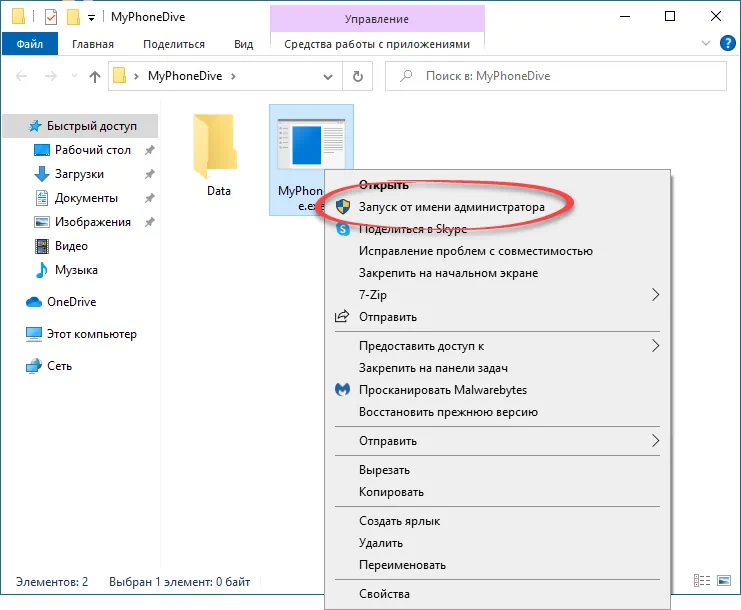Switch to details view icon in status bar
The image size is (741, 610).
(x=702, y=581)
